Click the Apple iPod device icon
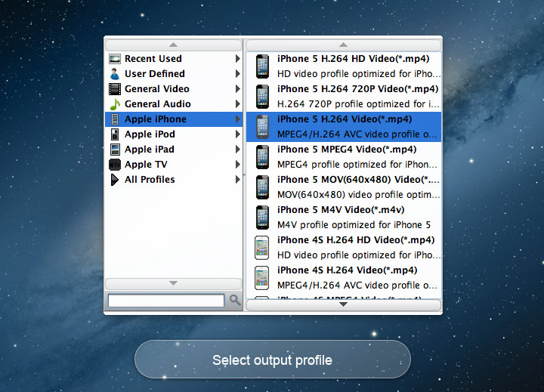544x392 pixels. 115,134
